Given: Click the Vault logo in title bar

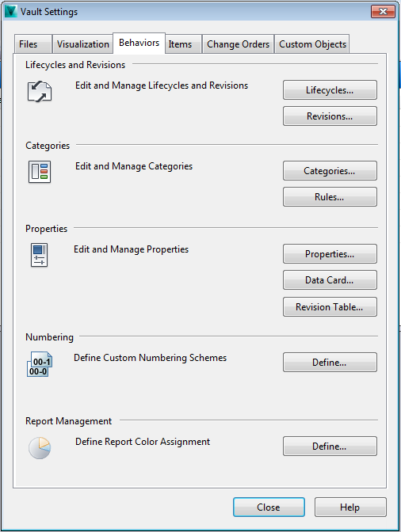Looking at the screenshot, I should (x=10, y=12).
